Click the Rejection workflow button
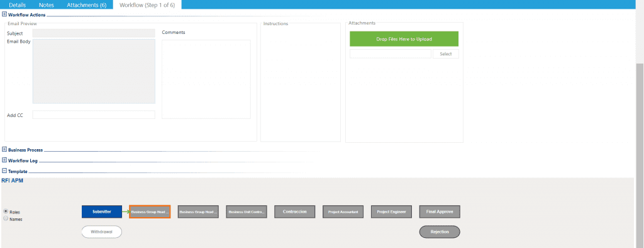The image size is (644, 248). [440, 232]
